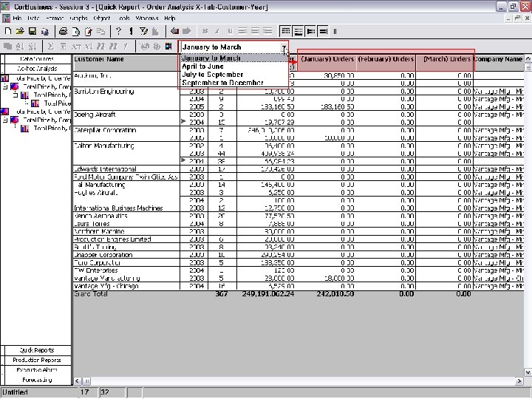Toggle the Bold formatting icon
Screen dimensions: 532x399
click(205, 32)
